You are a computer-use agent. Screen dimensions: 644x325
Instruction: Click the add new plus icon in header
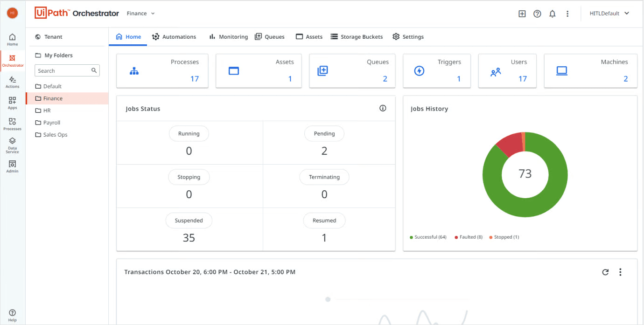(x=522, y=14)
